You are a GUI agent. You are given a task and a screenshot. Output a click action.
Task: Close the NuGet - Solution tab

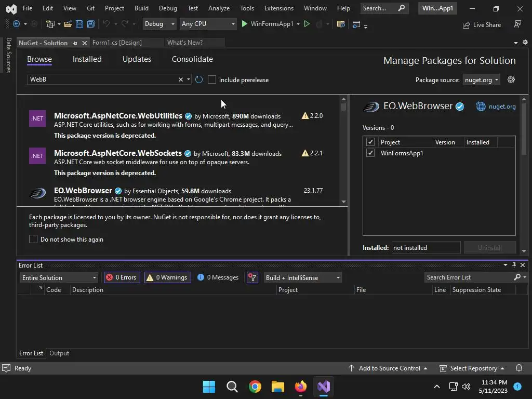[85, 43]
